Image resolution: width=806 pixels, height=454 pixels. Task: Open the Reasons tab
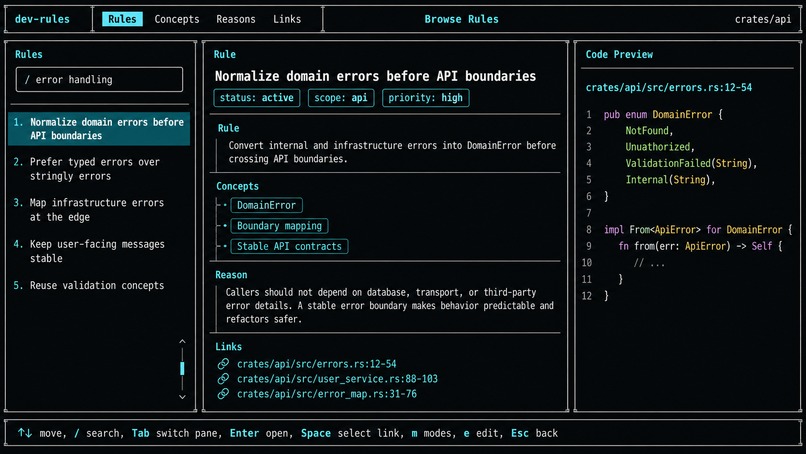tap(235, 19)
